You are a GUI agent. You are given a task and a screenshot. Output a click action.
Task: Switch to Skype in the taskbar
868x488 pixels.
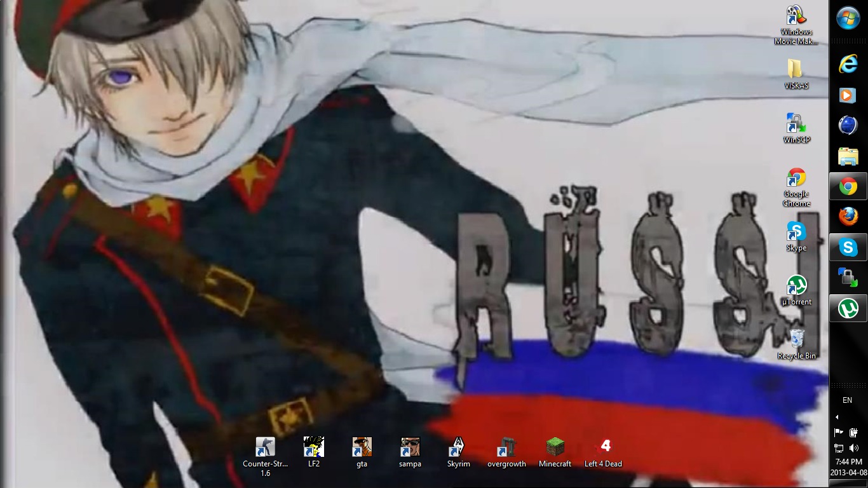pyautogui.click(x=848, y=247)
